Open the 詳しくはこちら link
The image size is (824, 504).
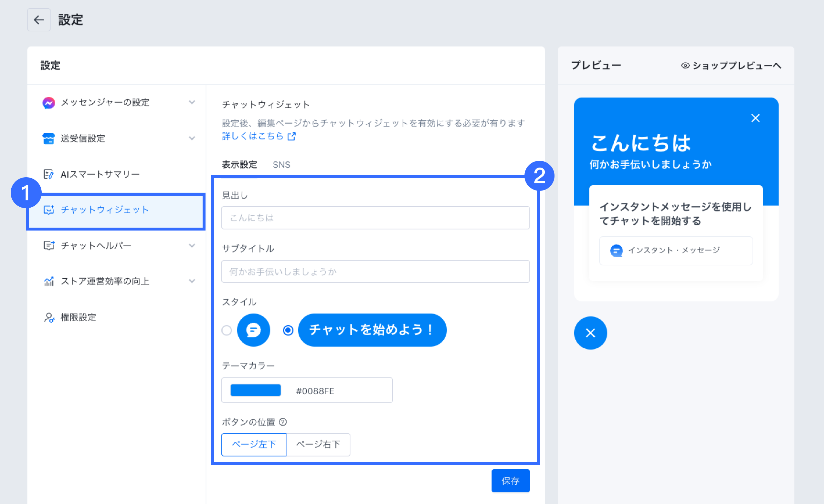253,136
